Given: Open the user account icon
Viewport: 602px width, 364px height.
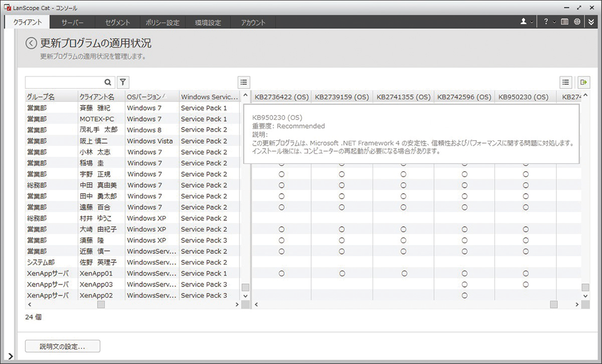Looking at the screenshot, I should coord(523,22).
